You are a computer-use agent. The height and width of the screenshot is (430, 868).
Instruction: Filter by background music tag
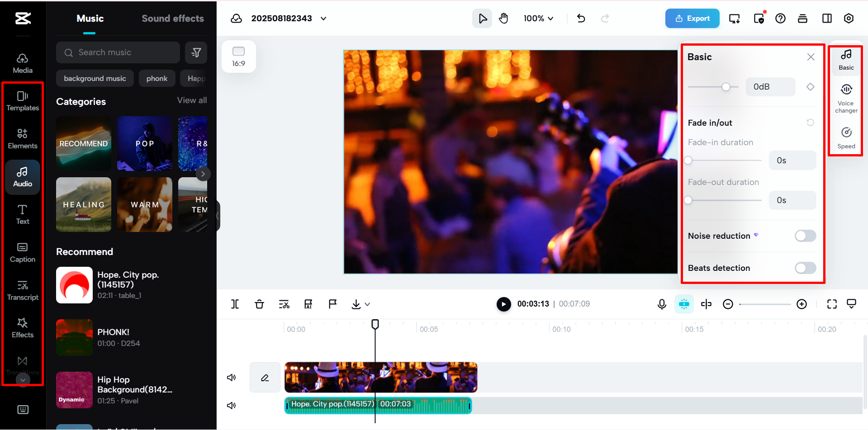point(95,78)
